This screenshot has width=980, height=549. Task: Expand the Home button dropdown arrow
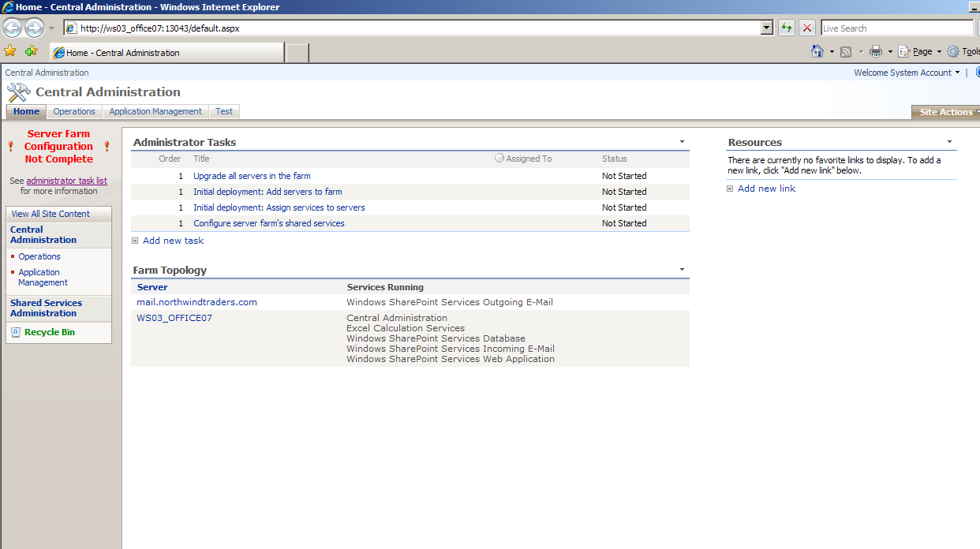tap(832, 51)
